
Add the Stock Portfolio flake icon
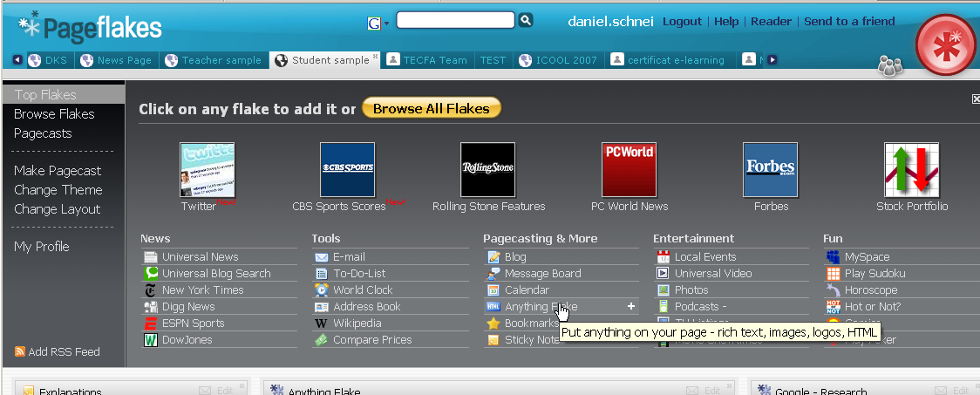tap(911, 169)
